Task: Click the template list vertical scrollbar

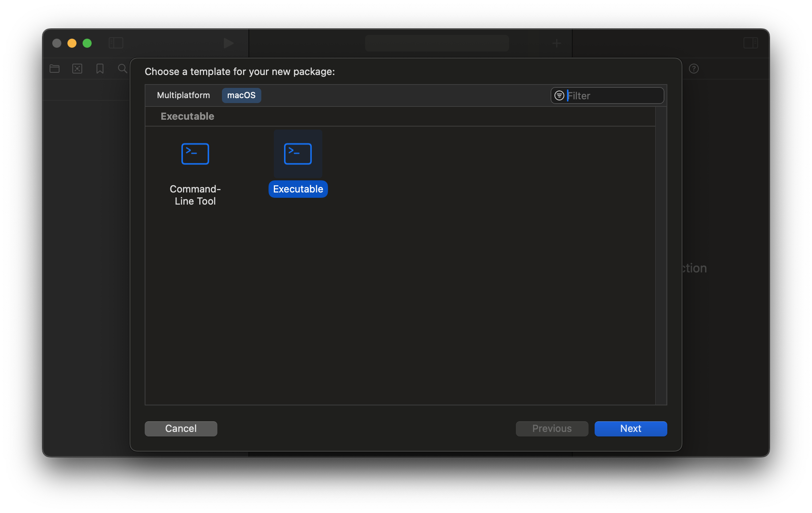Action: 661,256
